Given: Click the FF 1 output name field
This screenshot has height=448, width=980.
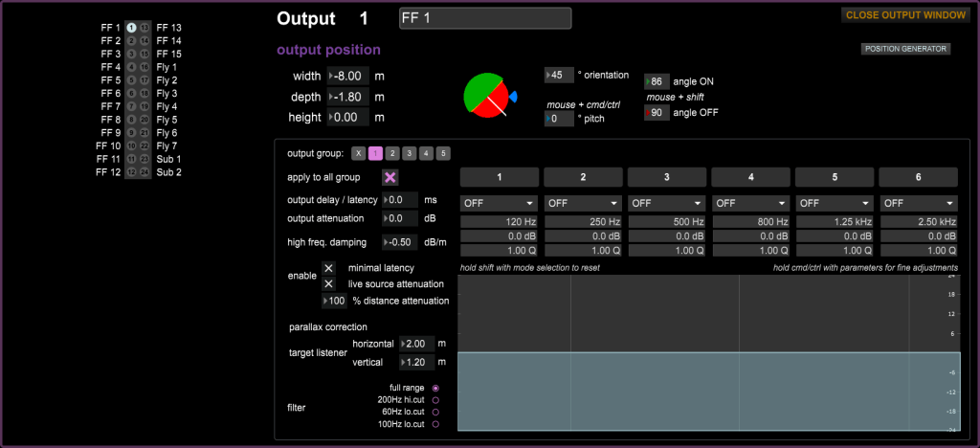Looking at the screenshot, I should [484, 19].
